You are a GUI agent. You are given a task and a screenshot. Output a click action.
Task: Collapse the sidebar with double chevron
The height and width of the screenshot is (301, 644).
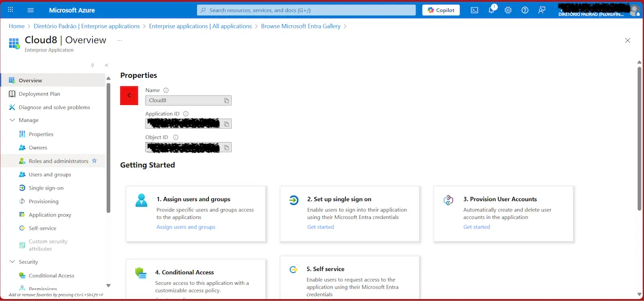coord(106,65)
